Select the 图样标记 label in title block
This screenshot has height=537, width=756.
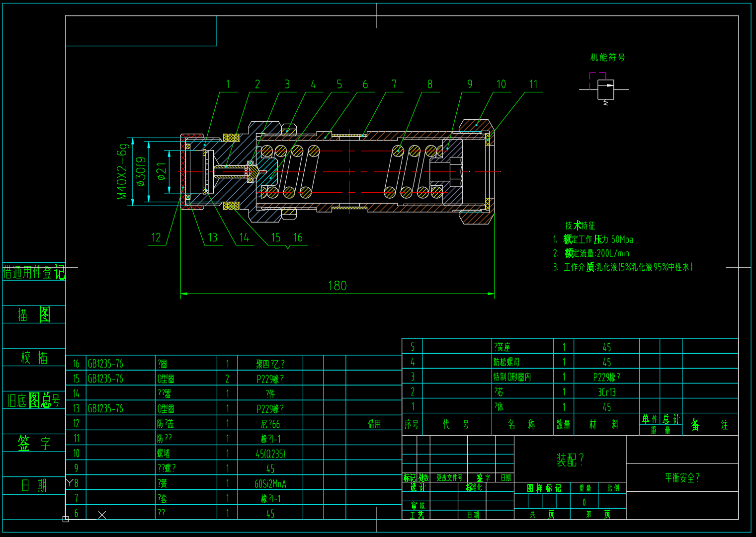point(544,488)
